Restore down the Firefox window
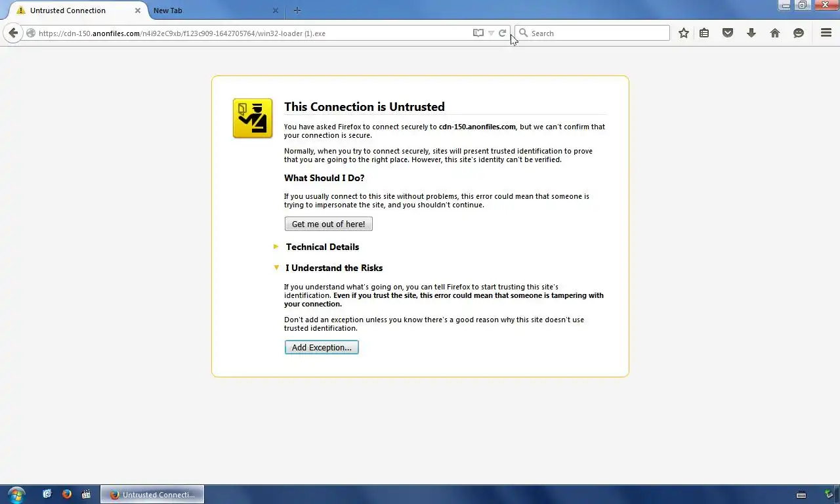Viewport: 840px width, 504px height. tap(803, 5)
